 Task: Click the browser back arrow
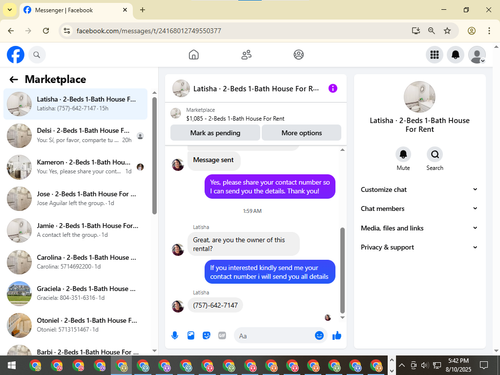tap(11, 31)
